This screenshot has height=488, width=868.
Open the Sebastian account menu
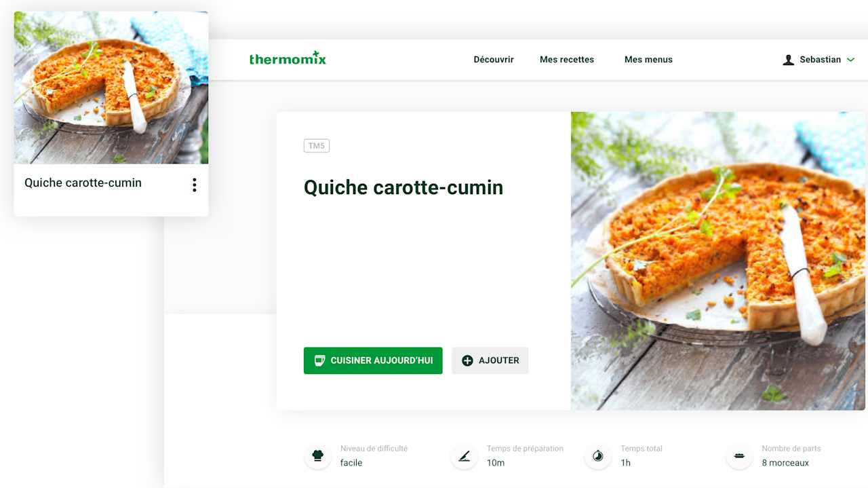coord(818,60)
